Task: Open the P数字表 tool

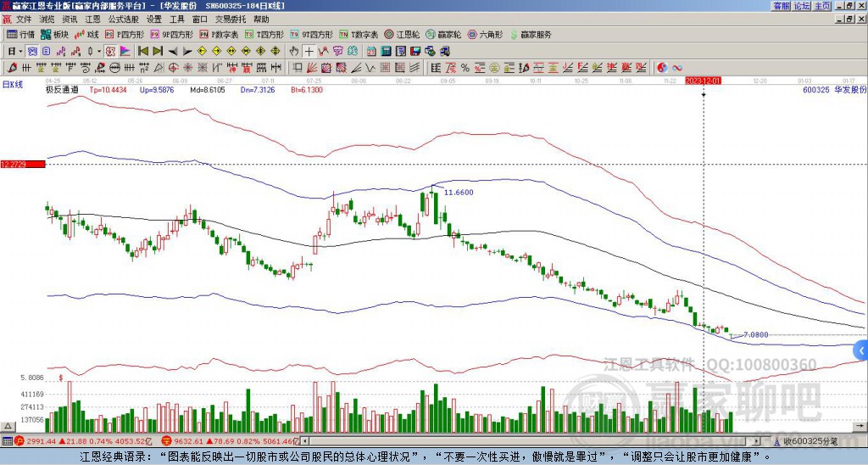Action: point(219,34)
